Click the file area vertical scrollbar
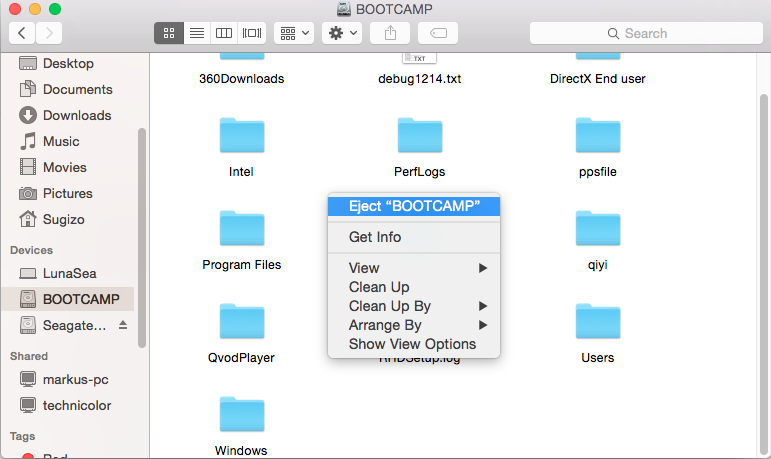Image resolution: width=771 pixels, height=459 pixels. (x=764, y=273)
